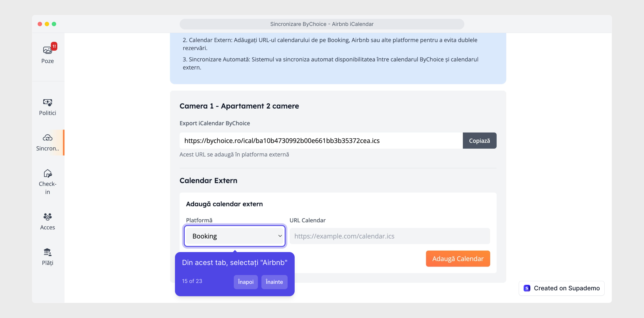Viewport: 644px width, 318px height.
Task: Open the Poze photos icon
Action: (x=47, y=50)
